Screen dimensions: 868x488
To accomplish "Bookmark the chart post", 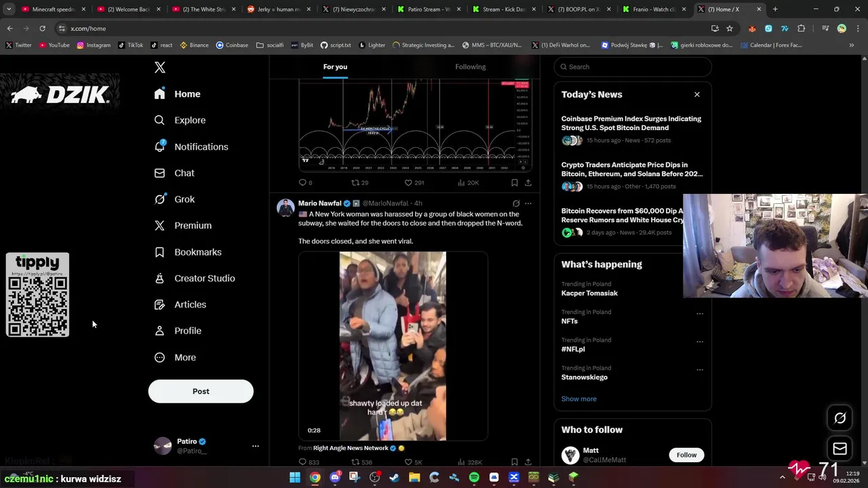I will coord(515,182).
